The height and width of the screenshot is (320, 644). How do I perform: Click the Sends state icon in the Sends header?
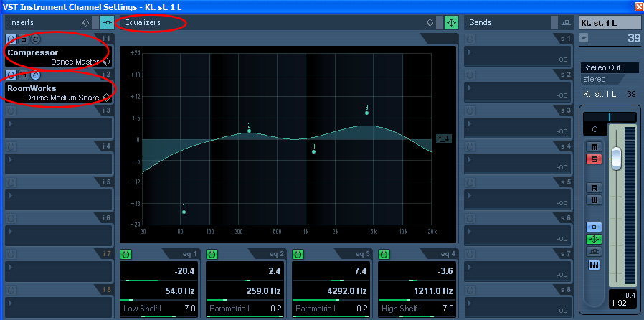[567, 22]
